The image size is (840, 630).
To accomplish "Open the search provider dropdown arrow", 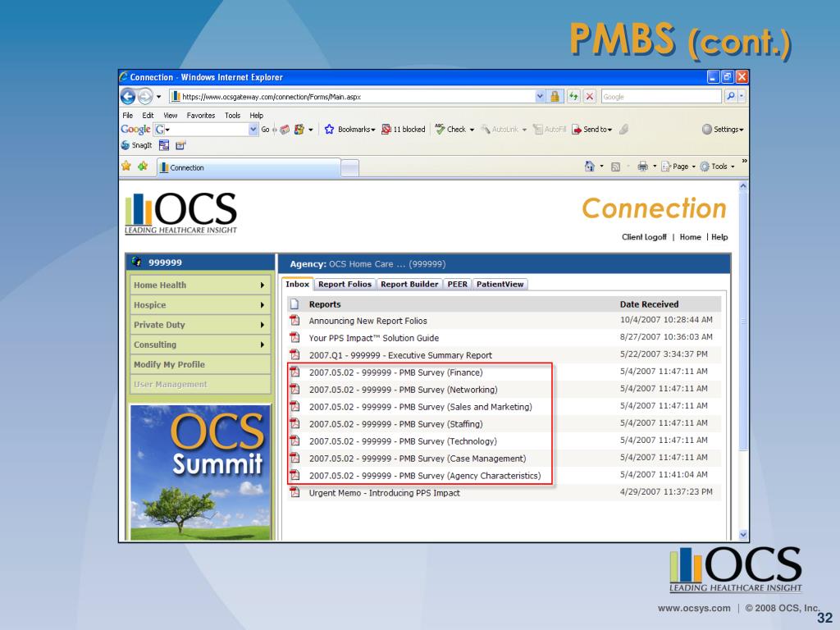I will pos(742,97).
